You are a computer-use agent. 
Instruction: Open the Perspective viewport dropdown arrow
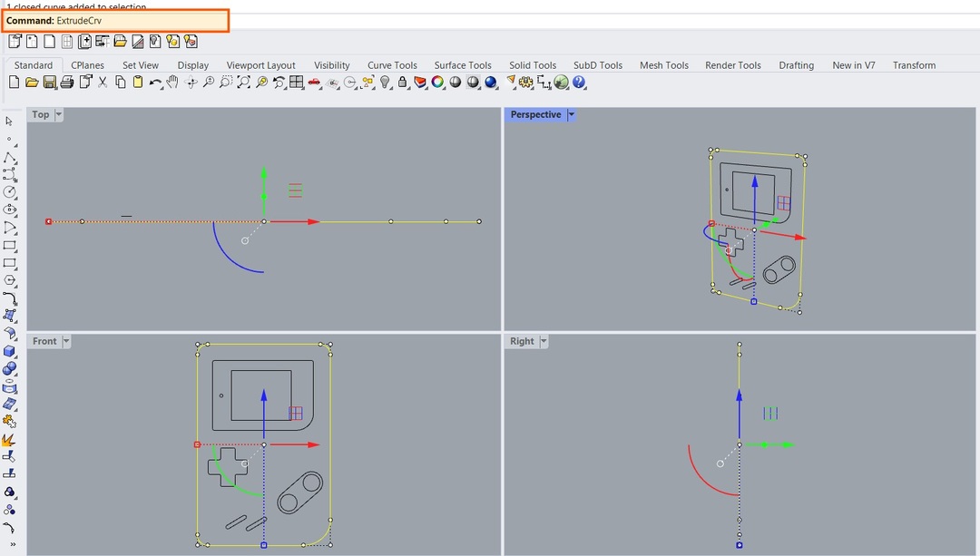click(x=572, y=114)
